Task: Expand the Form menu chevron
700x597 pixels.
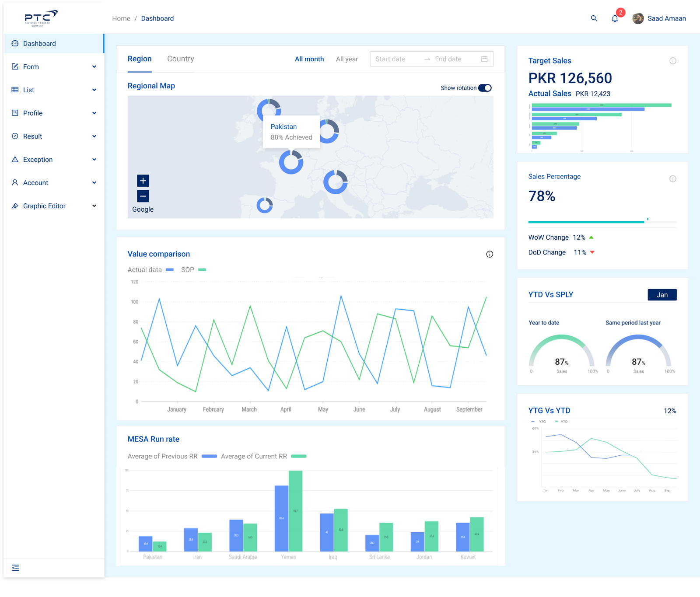Action: click(x=94, y=66)
